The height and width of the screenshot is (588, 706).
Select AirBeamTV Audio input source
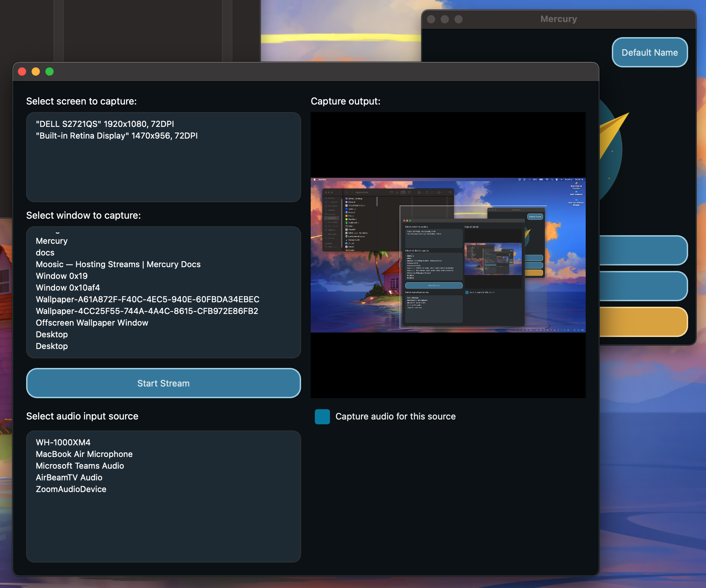(x=69, y=477)
